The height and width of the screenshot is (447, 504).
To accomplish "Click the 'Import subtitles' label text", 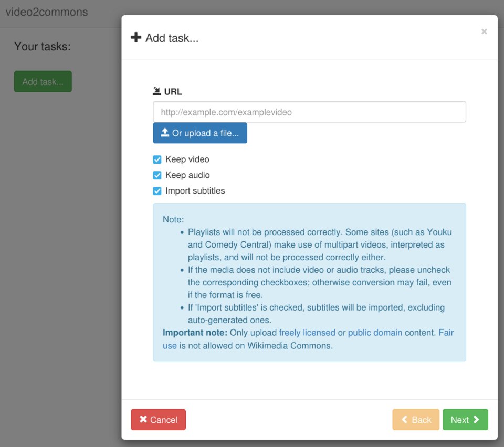I will (x=195, y=191).
